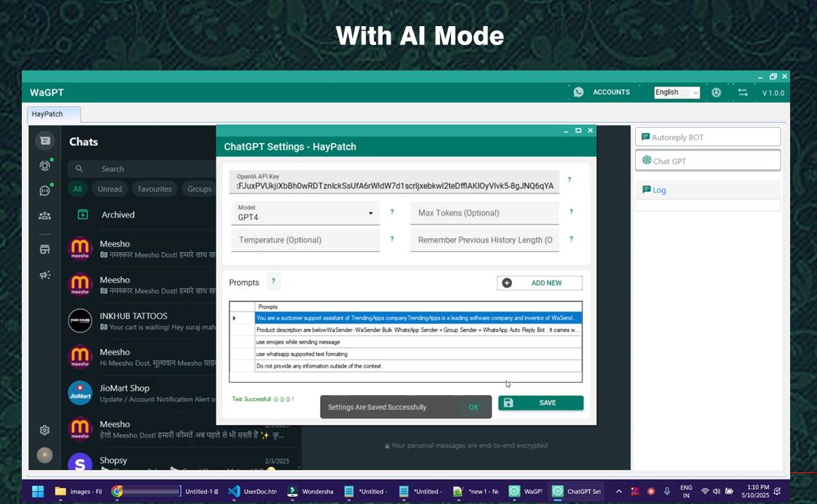This screenshot has height=504, width=817.
Task: Click the Search box in Chats
Action: [x=142, y=169]
